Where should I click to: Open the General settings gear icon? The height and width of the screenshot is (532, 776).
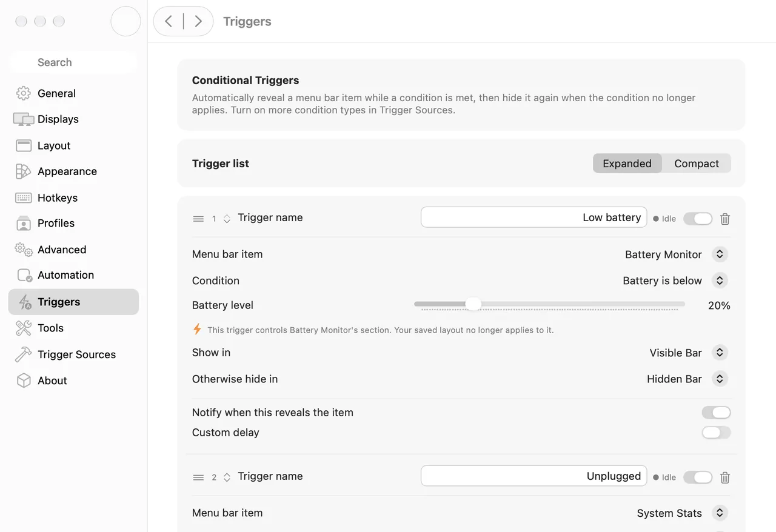click(24, 93)
